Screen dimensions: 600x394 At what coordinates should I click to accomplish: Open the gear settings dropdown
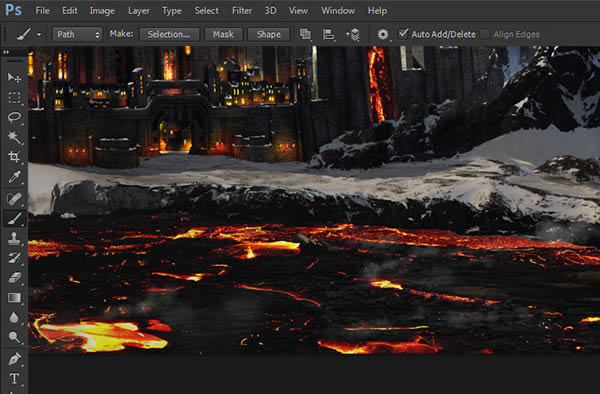pos(383,34)
